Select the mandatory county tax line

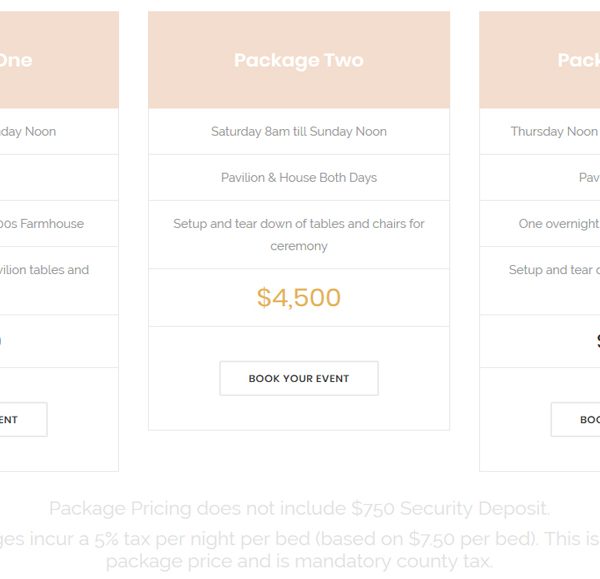click(x=300, y=561)
